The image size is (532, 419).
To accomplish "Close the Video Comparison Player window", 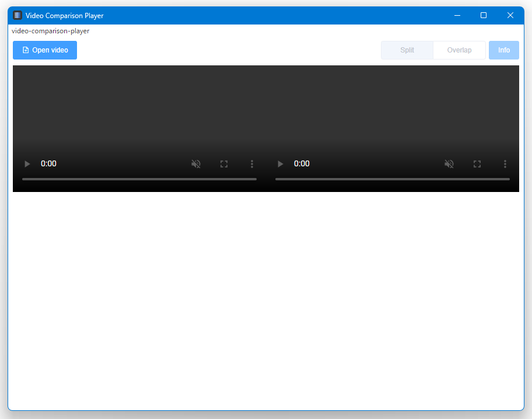I will click(x=510, y=15).
